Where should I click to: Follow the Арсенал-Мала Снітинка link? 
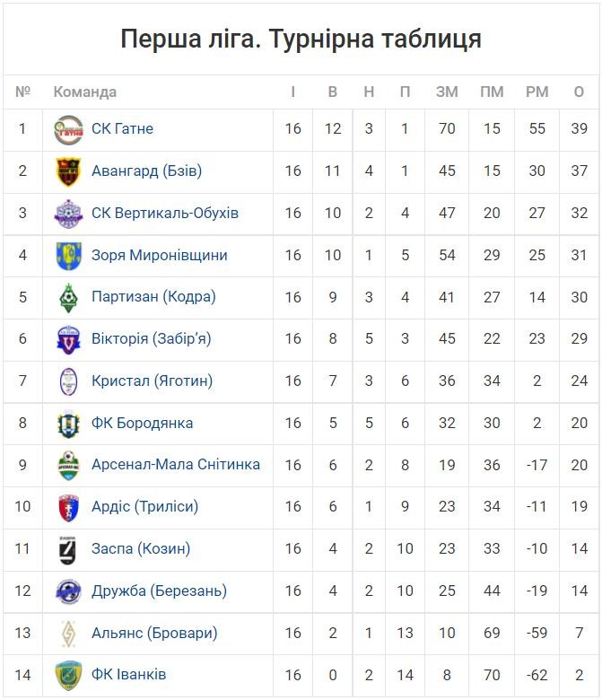click(x=176, y=465)
